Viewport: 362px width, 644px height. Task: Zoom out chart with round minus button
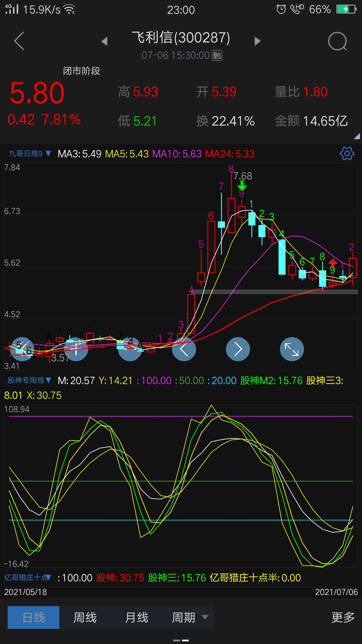tap(130, 349)
